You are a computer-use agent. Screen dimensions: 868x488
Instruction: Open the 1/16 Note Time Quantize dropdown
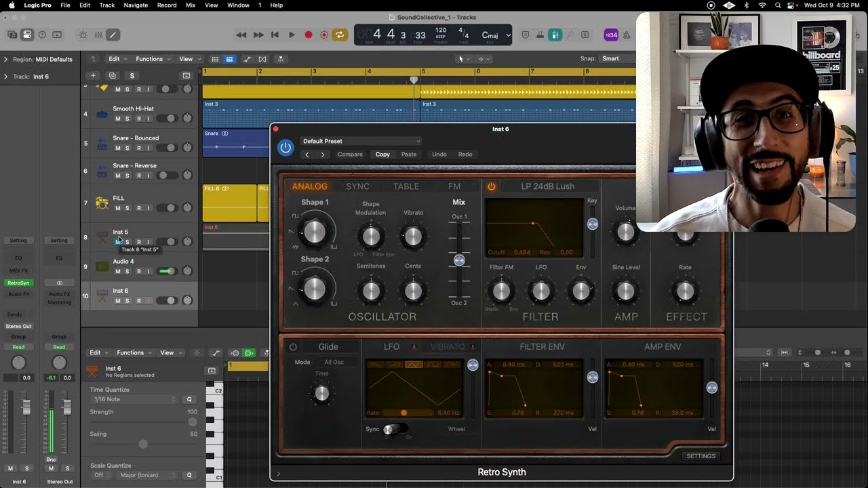(x=134, y=399)
